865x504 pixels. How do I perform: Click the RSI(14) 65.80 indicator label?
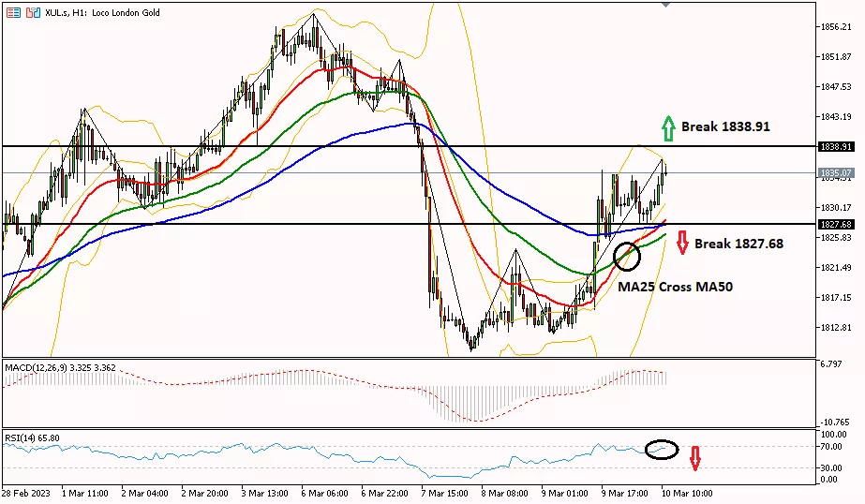[x=32, y=437]
